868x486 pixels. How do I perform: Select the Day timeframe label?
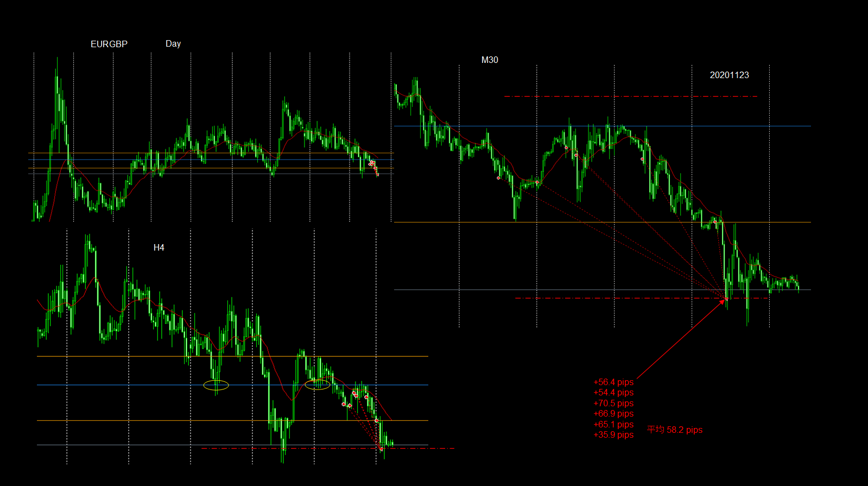(173, 43)
